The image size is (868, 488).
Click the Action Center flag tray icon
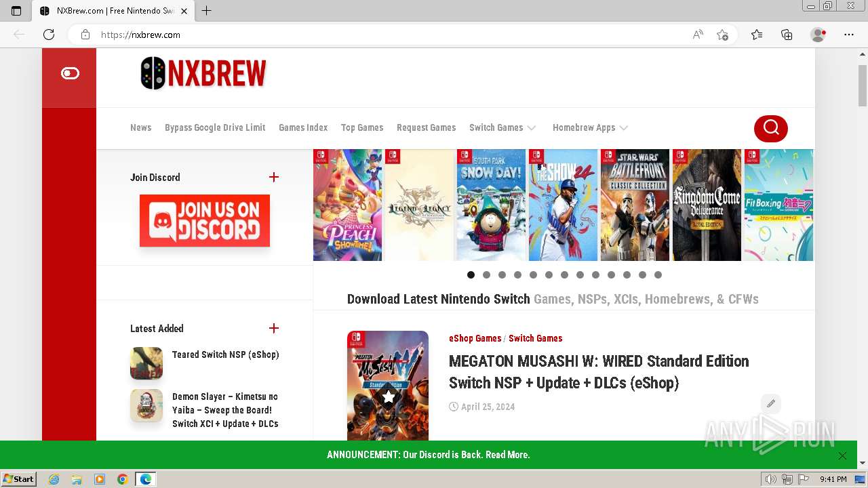[x=804, y=479]
